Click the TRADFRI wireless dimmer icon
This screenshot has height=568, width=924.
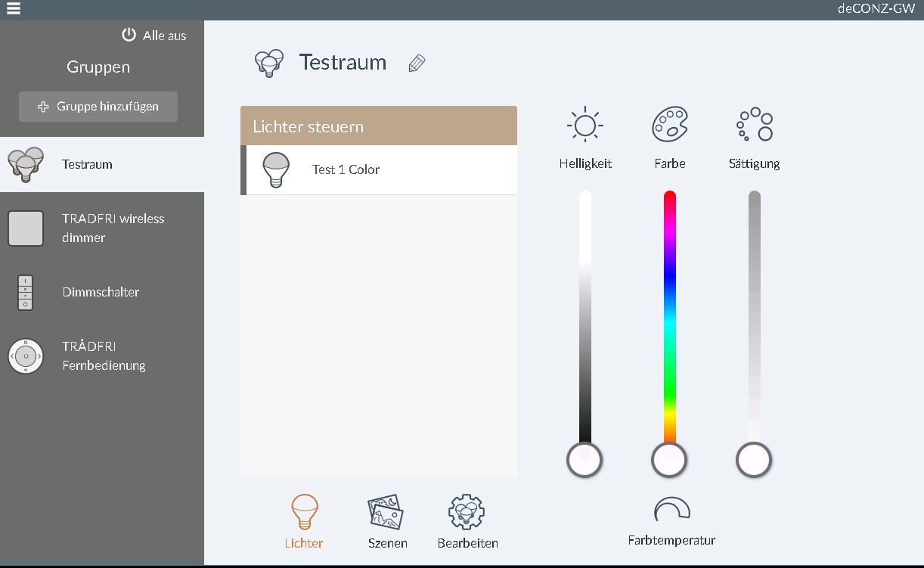26,228
